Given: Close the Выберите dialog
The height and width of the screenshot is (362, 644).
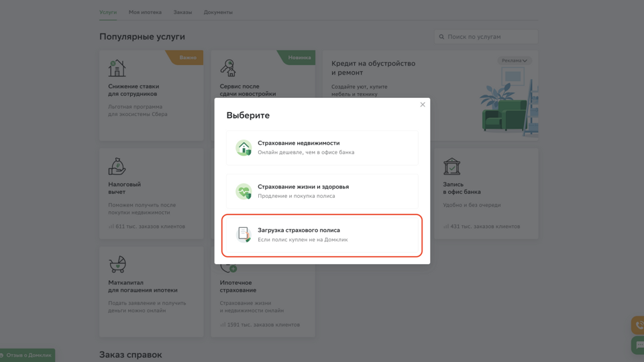Looking at the screenshot, I should pyautogui.click(x=423, y=105).
